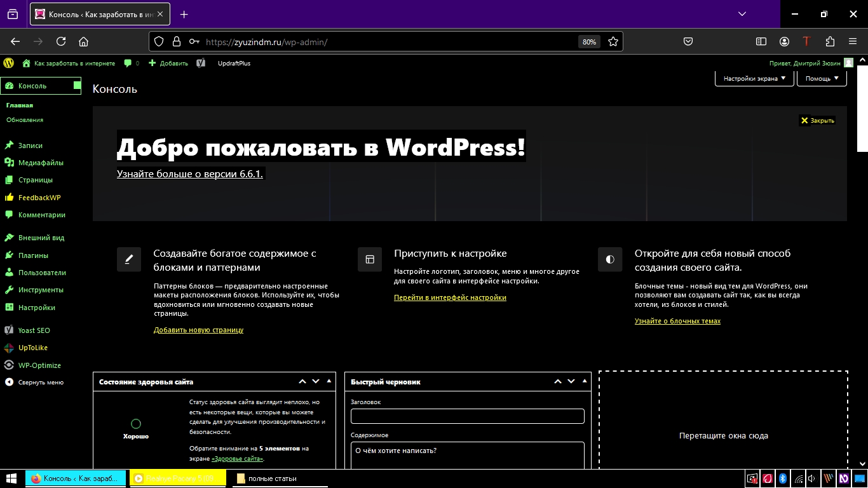Click 'Узнайте о блочных темах' link
The width and height of the screenshot is (868, 488).
[677, 321]
